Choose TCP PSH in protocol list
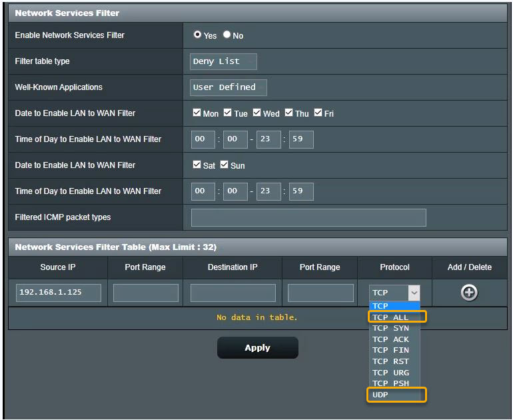Viewport: 513px width, 420px height. (x=394, y=383)
